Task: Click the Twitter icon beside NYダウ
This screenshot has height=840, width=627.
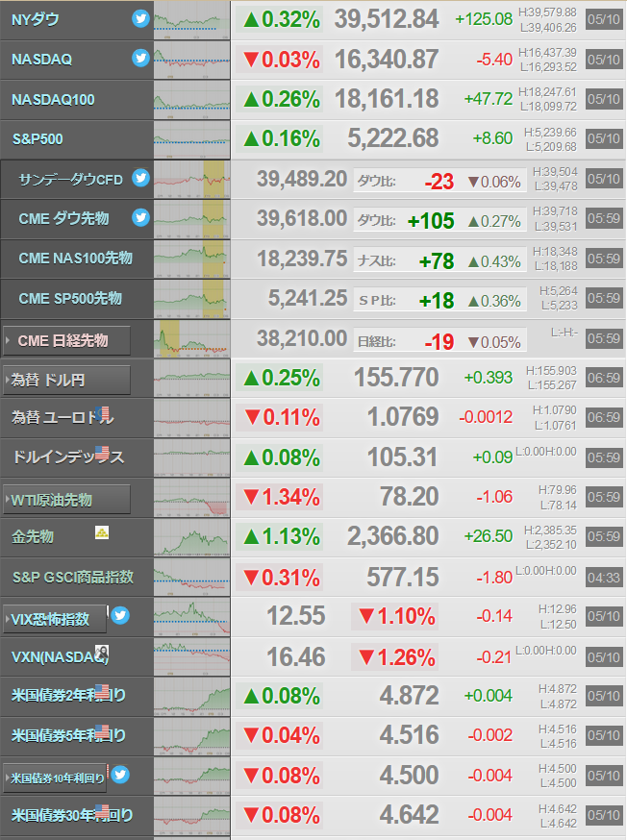Action: (x=141, y=19)
